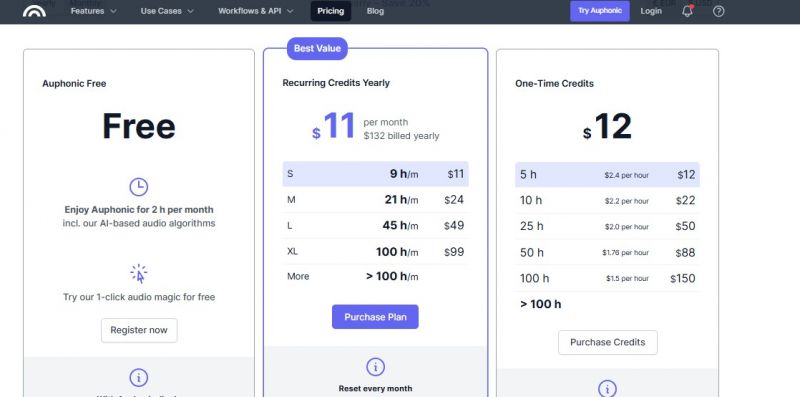Open the help question mark icon

pos(718,11)
